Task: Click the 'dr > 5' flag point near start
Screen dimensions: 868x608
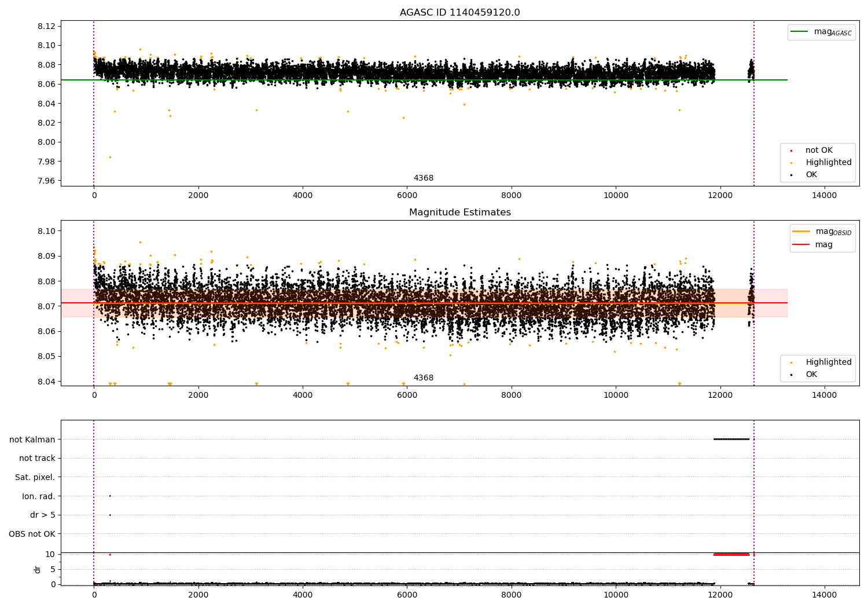Action: [110, 515]
